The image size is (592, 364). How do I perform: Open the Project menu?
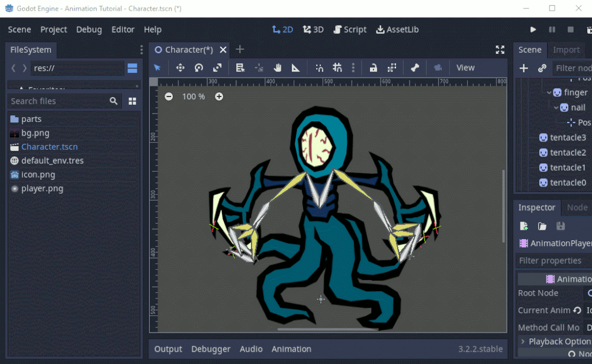(x=54, y=30)
